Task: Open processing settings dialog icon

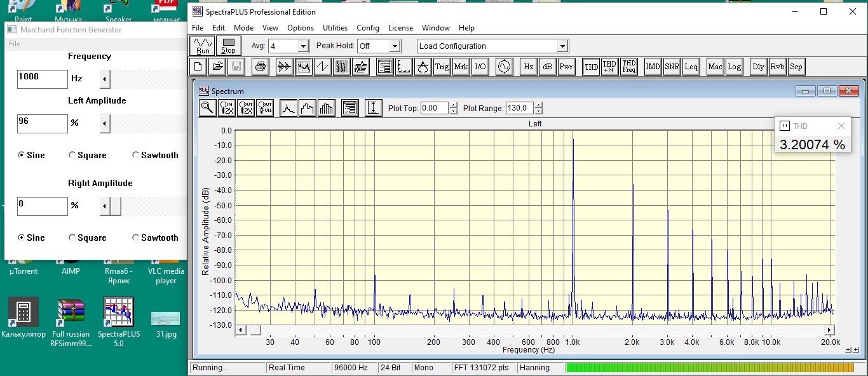Action: tap(384, 67)
